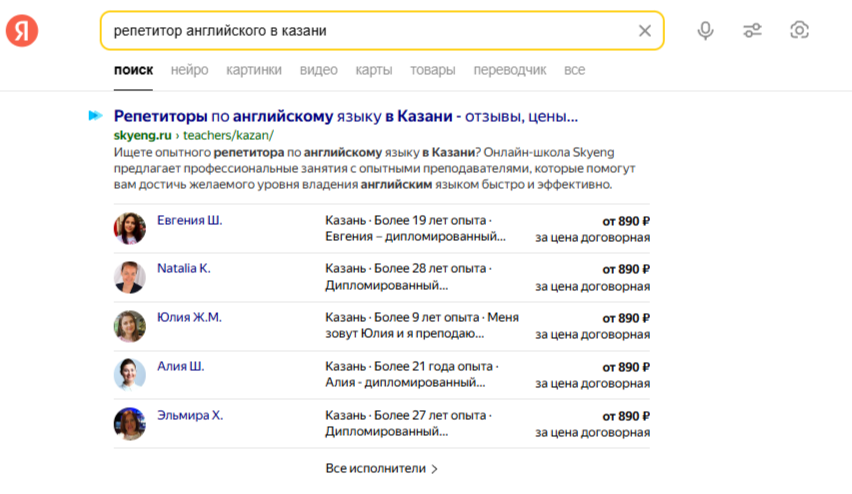Switch to the Картинки tab
Screen dimensions: 852x494
[x=254, y=70]
